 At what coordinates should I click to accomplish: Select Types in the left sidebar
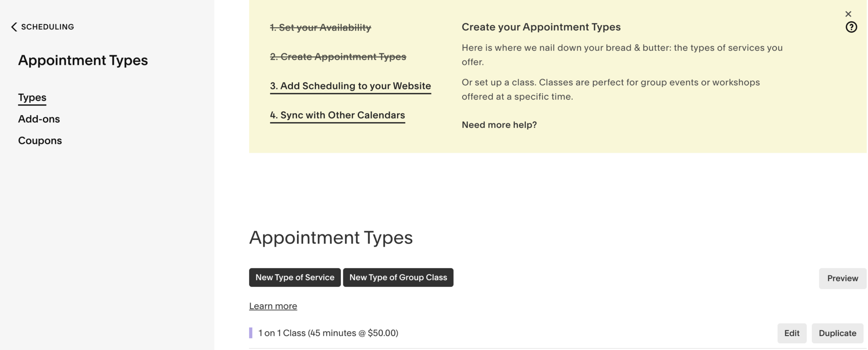point(32,97)
